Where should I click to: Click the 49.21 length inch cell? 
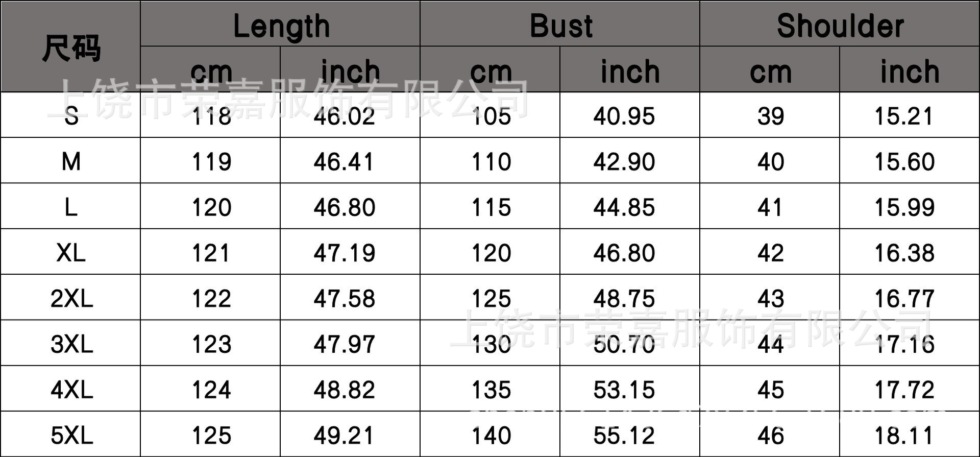coord(345,436)
